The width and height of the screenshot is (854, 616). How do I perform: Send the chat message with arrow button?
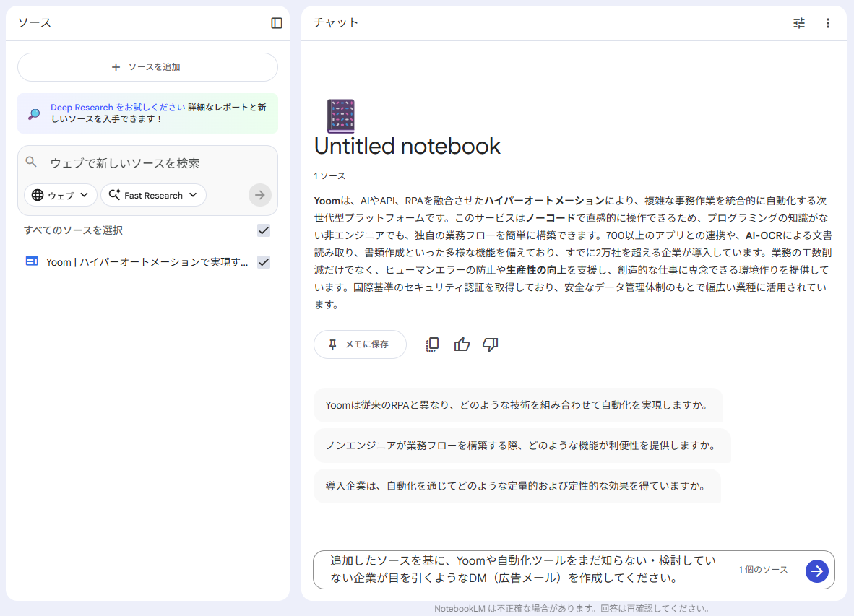click(x=816, y=571)
